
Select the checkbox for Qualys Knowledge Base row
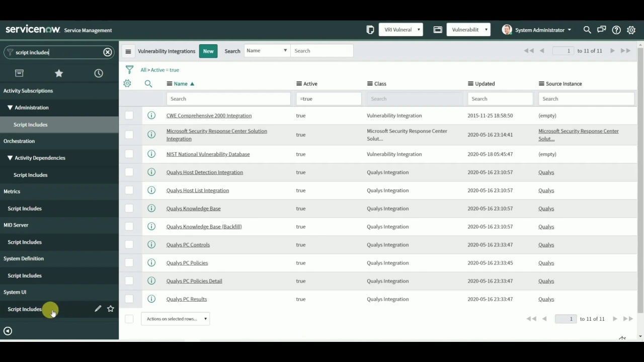129,208
